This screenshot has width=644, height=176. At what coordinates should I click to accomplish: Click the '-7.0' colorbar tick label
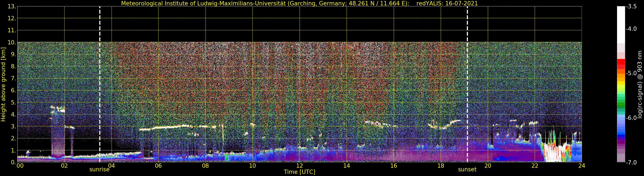pyautogui.click(x=631, y=162)
